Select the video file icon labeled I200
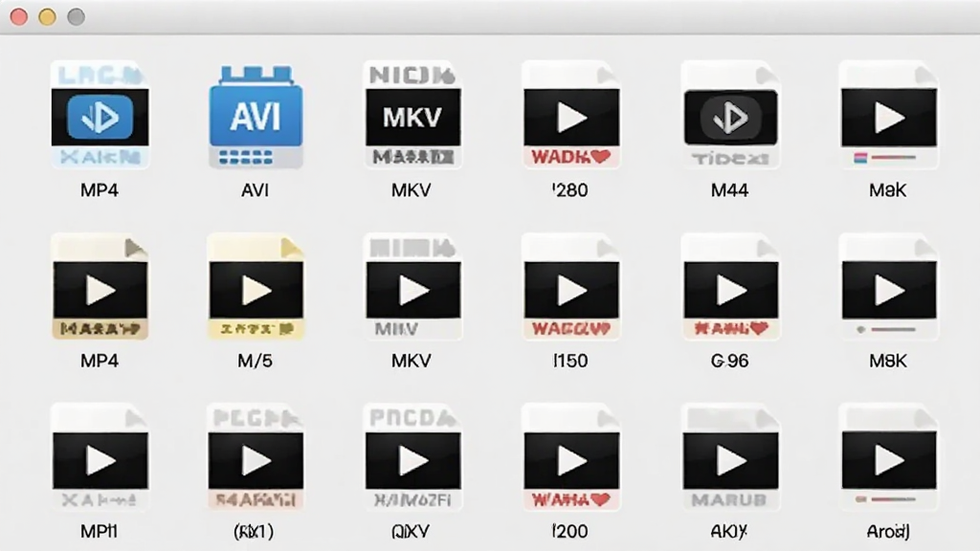Viewport: 980px width, 551px height. [571, 458]
